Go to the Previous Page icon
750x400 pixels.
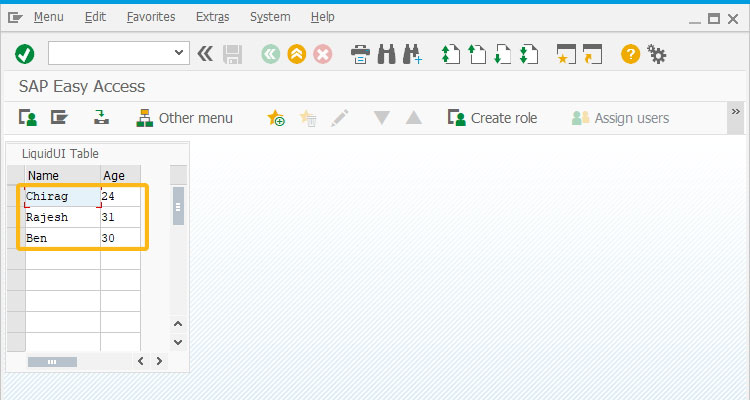[x=476, y=54]
